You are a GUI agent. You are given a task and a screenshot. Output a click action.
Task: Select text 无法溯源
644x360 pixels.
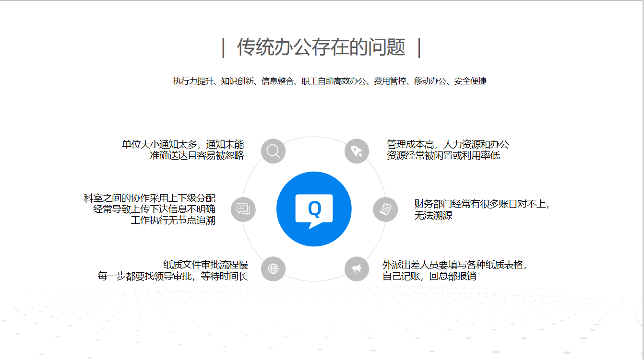(x=433, y=215)
